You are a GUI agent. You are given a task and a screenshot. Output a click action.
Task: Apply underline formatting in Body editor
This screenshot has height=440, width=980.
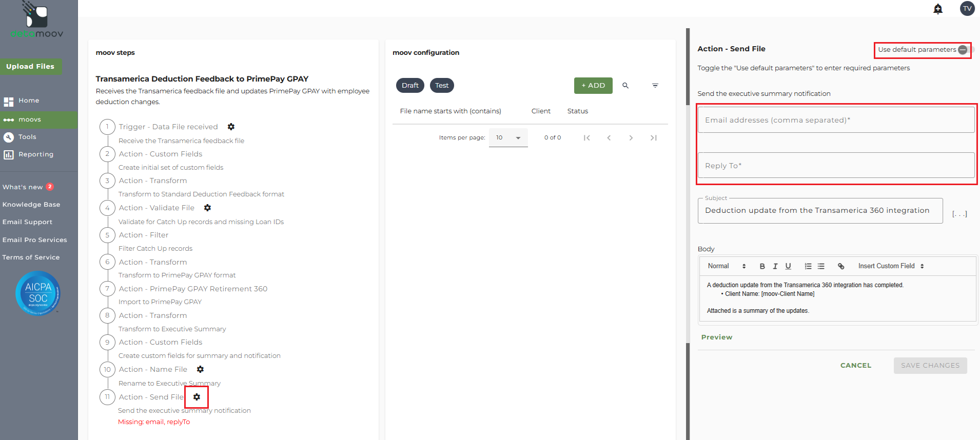point(788,266)
